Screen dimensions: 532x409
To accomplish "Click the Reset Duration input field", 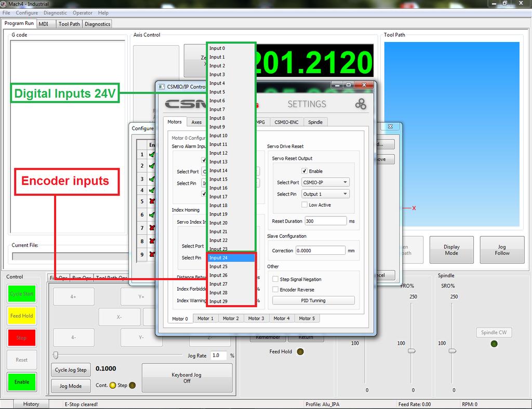I will click(326, 221).
